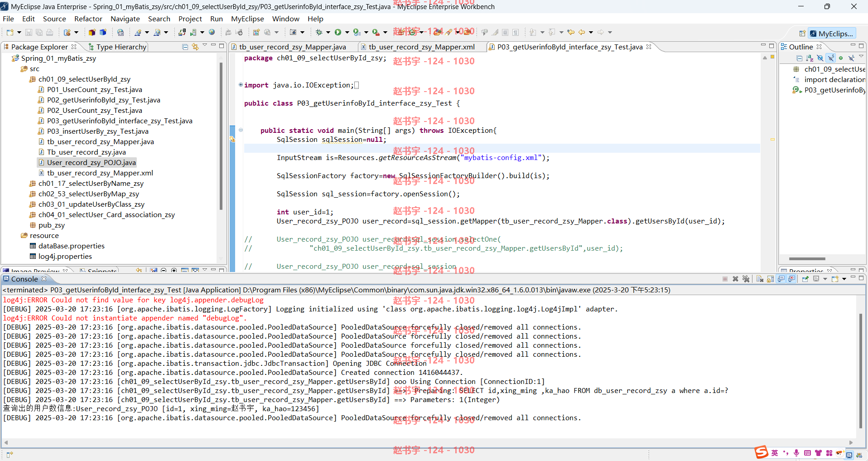Minimize the Console view panel
Viewport: 868px width, 461px height.
point(853,277)
